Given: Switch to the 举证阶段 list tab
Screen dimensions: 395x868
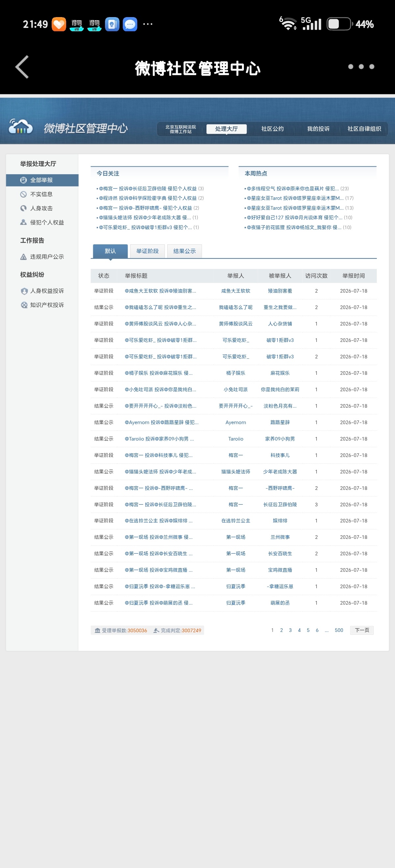Looking at the screenshot, I should point(147,252).
